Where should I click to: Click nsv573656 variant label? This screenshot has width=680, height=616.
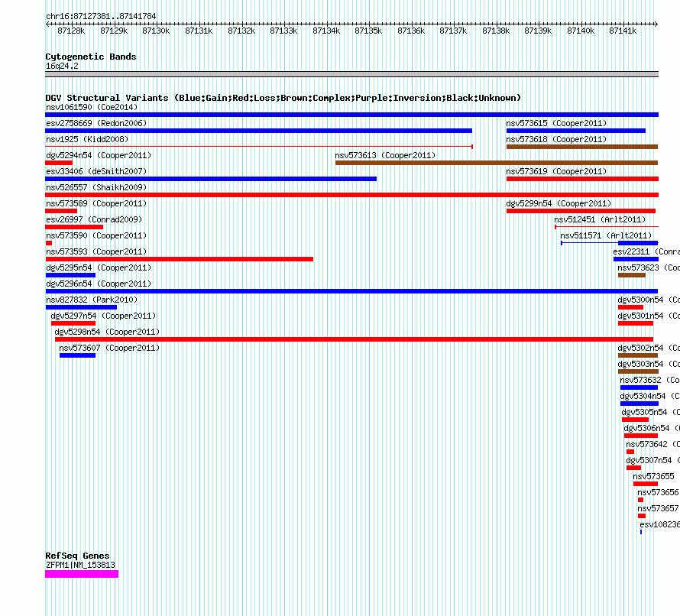(658, 492)
